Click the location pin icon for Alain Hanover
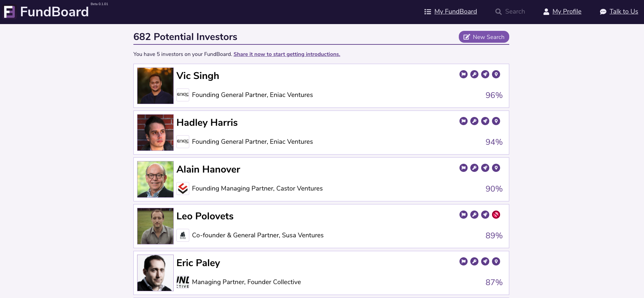The height and width of the screenshot is (298, 644). coord(496,168)
